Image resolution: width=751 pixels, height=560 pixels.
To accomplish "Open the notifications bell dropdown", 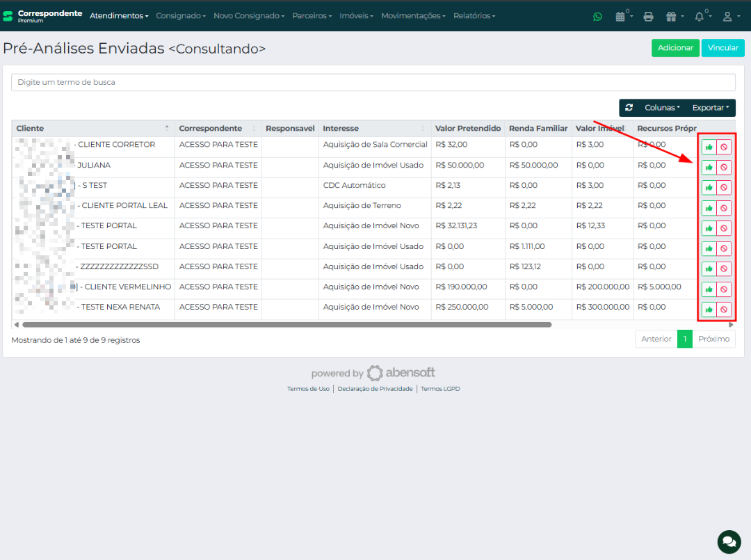I will point(701,16).
